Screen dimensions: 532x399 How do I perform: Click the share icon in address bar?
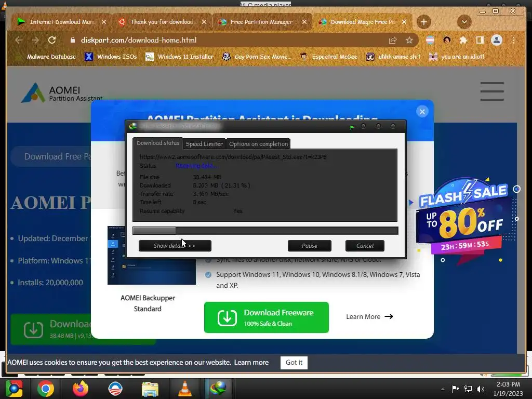click(x=393, y=41)
